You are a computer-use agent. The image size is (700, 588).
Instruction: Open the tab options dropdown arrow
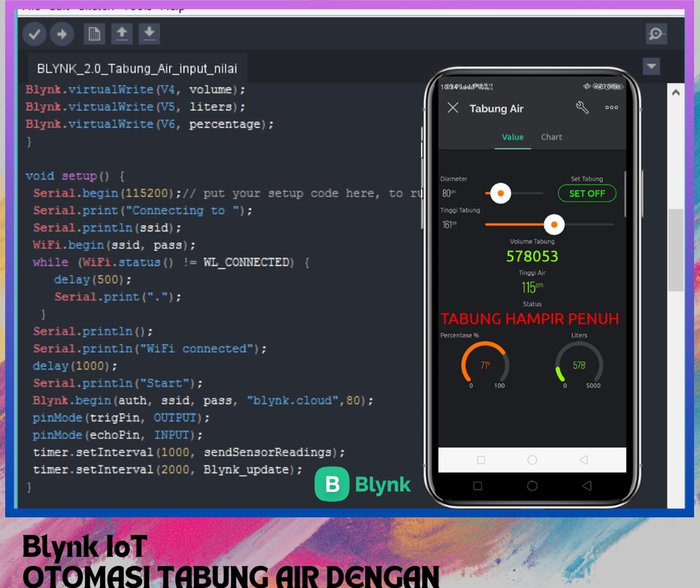pos(651,66)
